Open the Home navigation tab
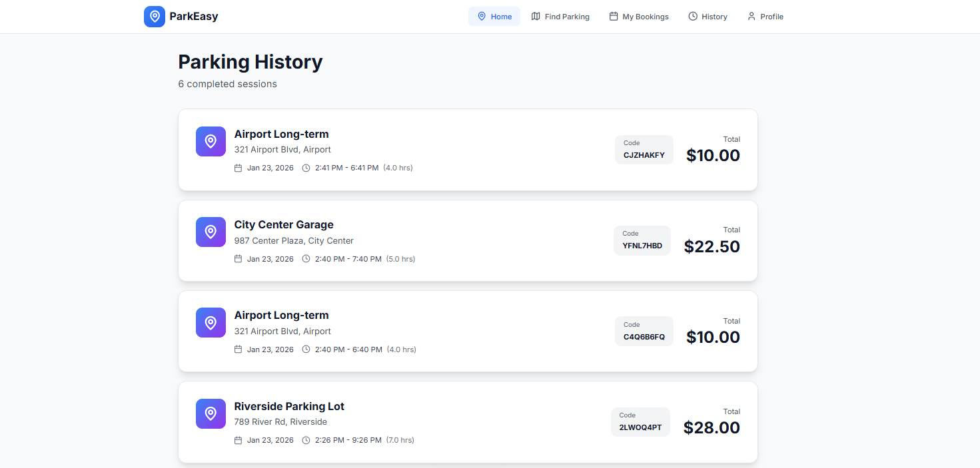Image resolution: width=980 pixels, height=468 pixels. click(494, 17)
